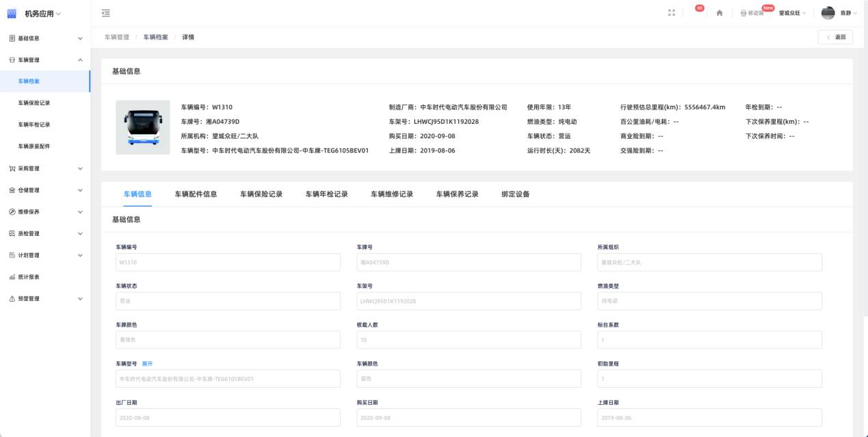
Task: Click the fullscreen toggle icon in header
Action: (x=671, y=13)
